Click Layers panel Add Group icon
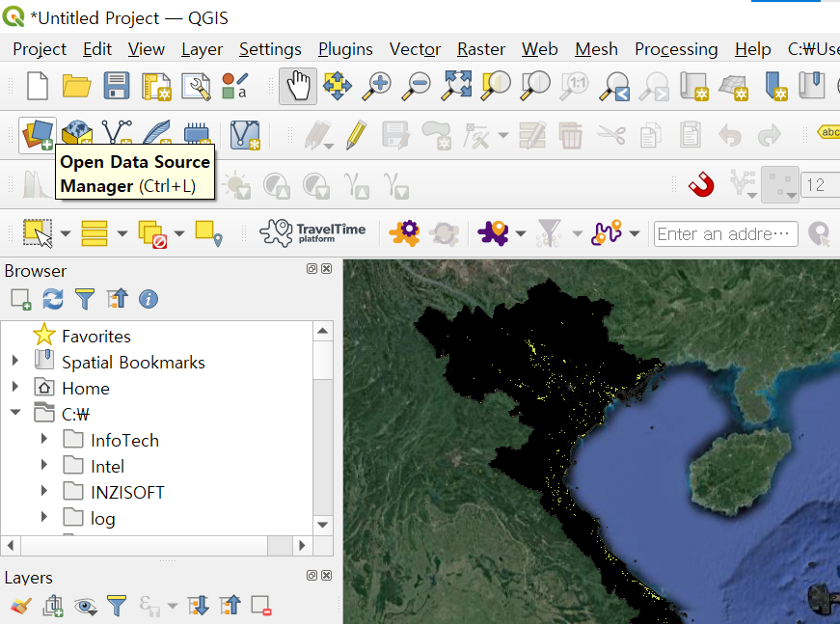This screenshot has height=624, width=840. 53,606
